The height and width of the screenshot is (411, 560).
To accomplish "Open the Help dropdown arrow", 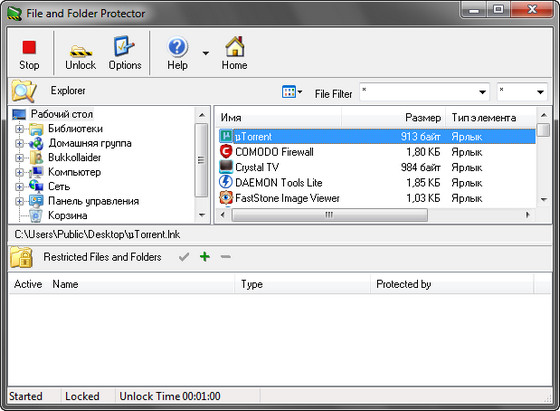I will pyautogui.click(x=205, y=54).
